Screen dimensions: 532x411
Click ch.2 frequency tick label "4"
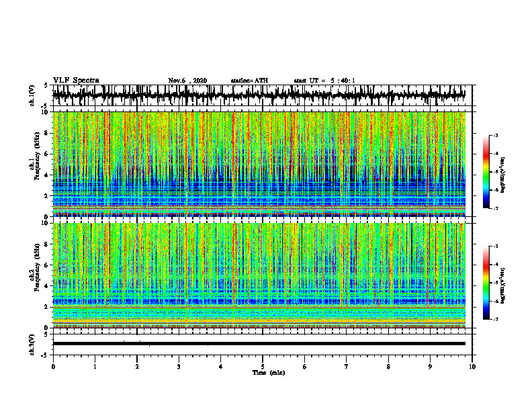(47, 286)
